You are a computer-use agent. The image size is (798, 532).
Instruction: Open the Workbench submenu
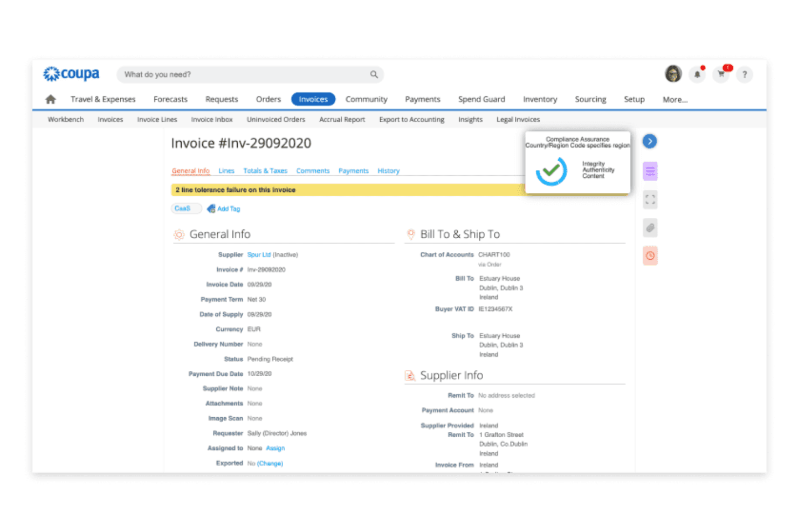[66, 120]
